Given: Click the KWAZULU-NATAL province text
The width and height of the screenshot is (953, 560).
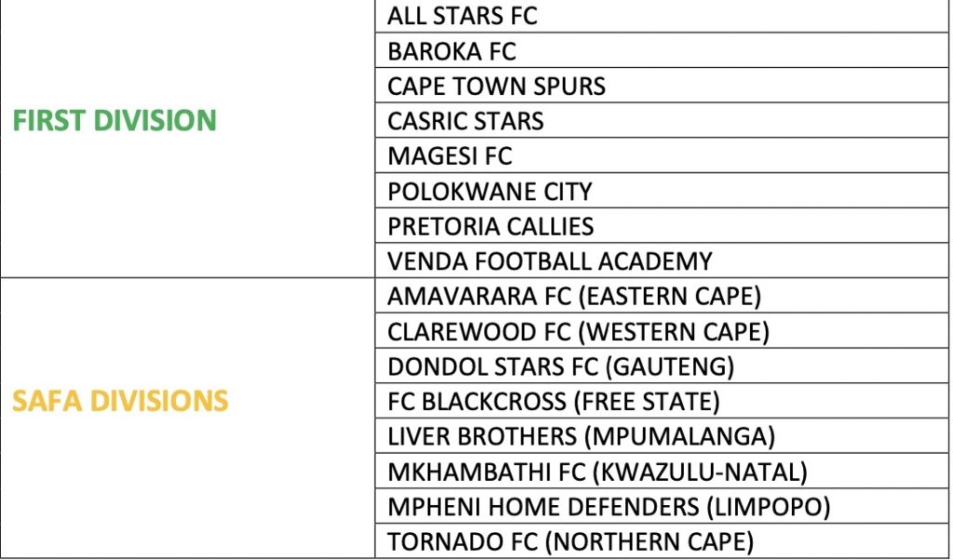Looking at the screenshot, I should [700, 472].
